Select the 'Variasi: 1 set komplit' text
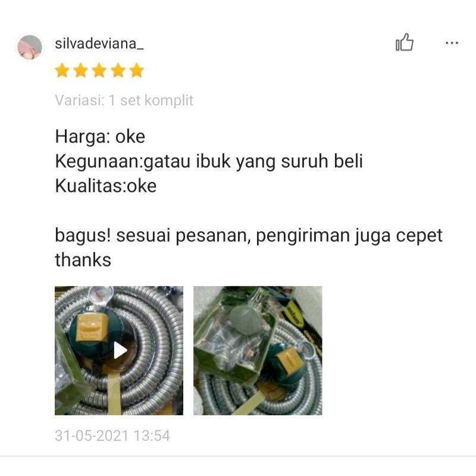Viewport: 476px width, 476px height. click(124, 100)
